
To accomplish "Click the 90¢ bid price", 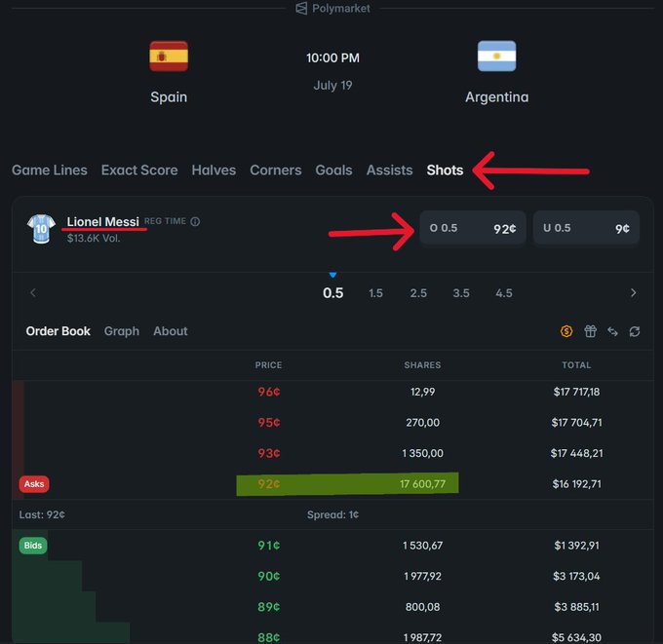I will pos(269,577).
